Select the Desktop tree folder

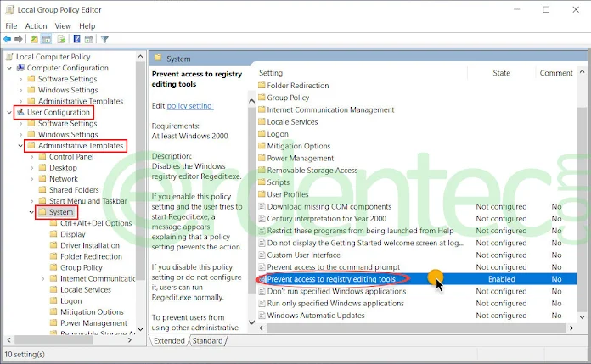pyautogui.click(x=63, y=168)
